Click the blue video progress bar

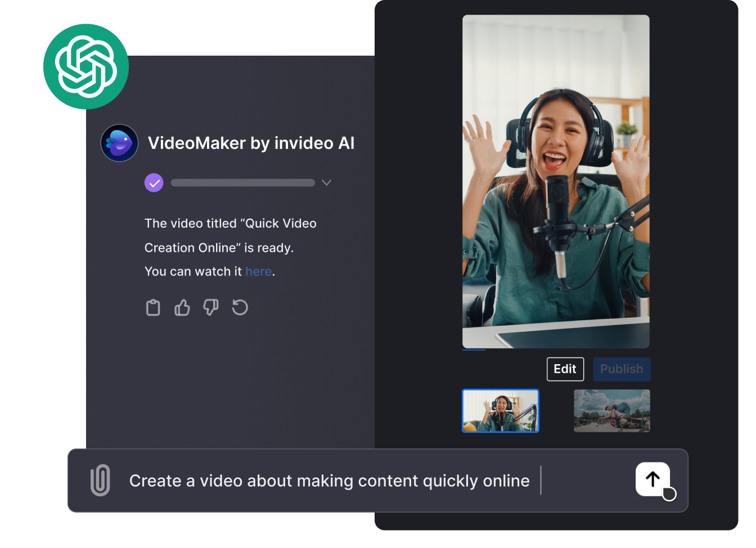coord(474,350)
